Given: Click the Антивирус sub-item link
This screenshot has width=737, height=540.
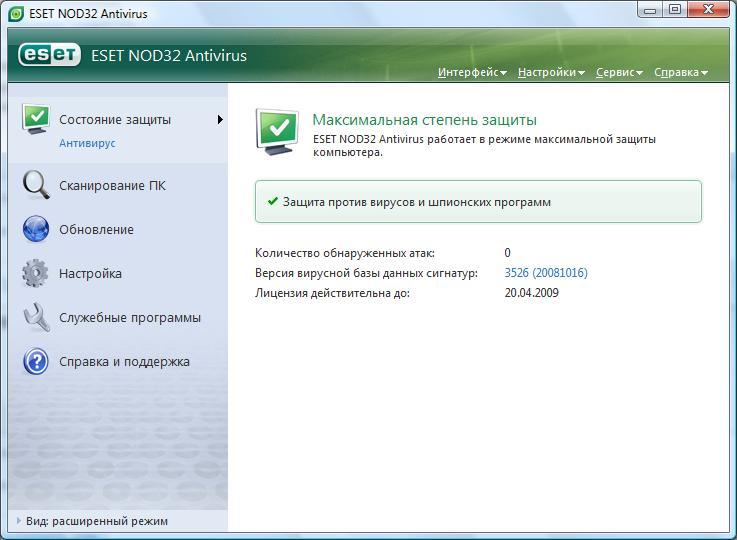Looking at the screenshot, I should [x=87, y=143].
